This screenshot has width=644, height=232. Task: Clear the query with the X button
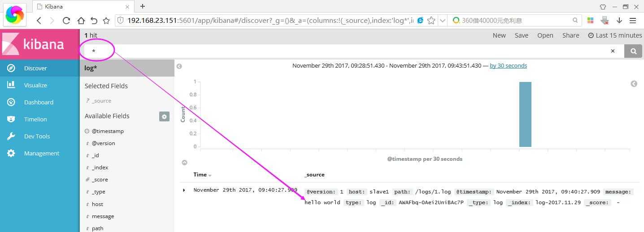(613, 51)
